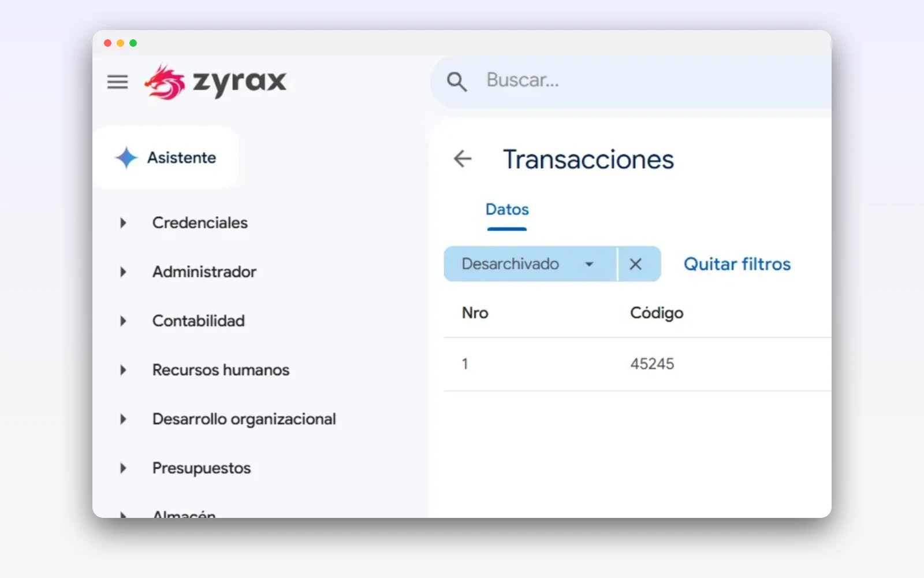Select the Presupuestos menu label
The width and height of the screenshot is (924, 578).
tap(202, 468)
